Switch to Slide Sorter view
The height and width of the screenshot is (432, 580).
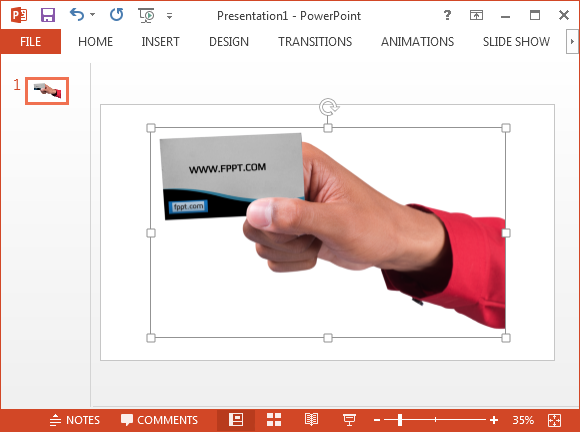[x=274, y=420]
